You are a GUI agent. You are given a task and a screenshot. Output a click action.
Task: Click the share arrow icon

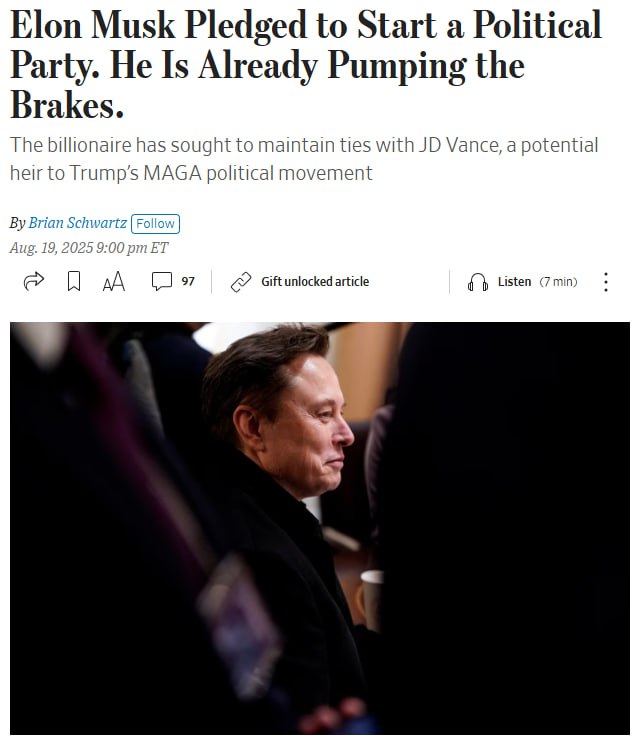click(34, 281)
